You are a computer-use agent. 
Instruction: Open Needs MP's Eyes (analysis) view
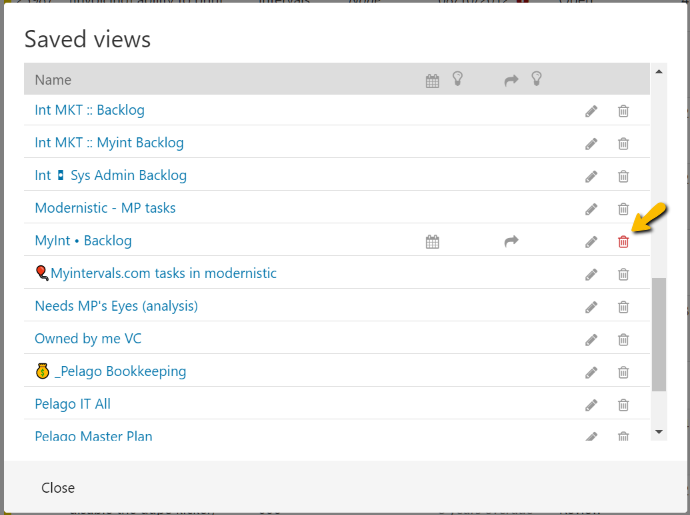click(116, 306)
